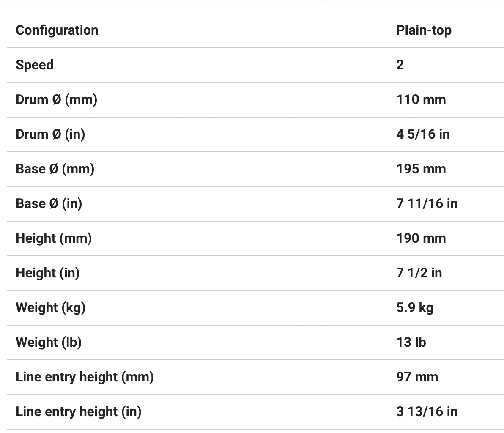Click the Base Ø (mm) label
Screen dimensions: 504x433
tap(55, 169)
